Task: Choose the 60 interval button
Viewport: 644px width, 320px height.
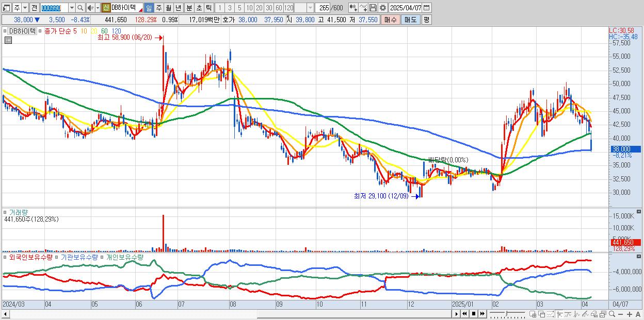Action: point(279,8)
